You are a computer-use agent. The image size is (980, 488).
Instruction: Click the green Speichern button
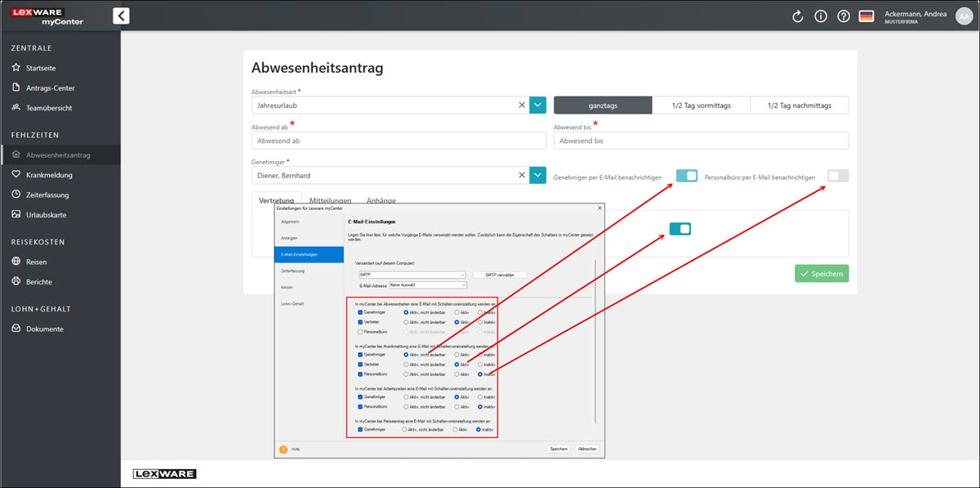click(x=822, y=274)
